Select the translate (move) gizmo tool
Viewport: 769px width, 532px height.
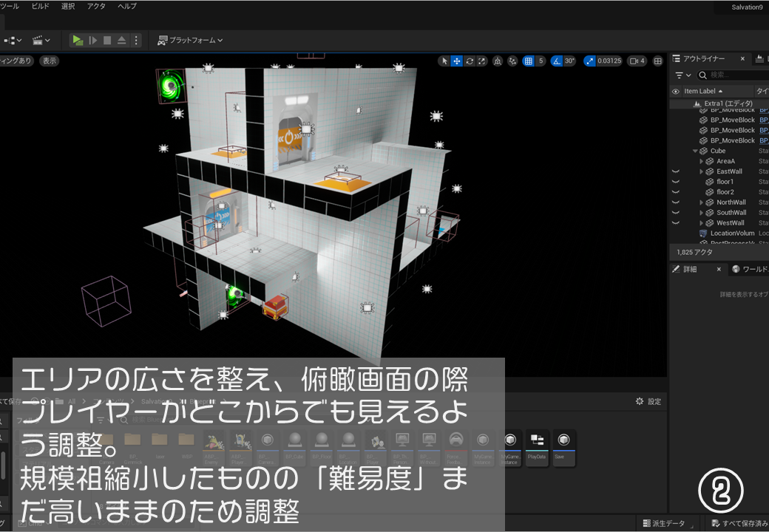(x=456, y=61)
